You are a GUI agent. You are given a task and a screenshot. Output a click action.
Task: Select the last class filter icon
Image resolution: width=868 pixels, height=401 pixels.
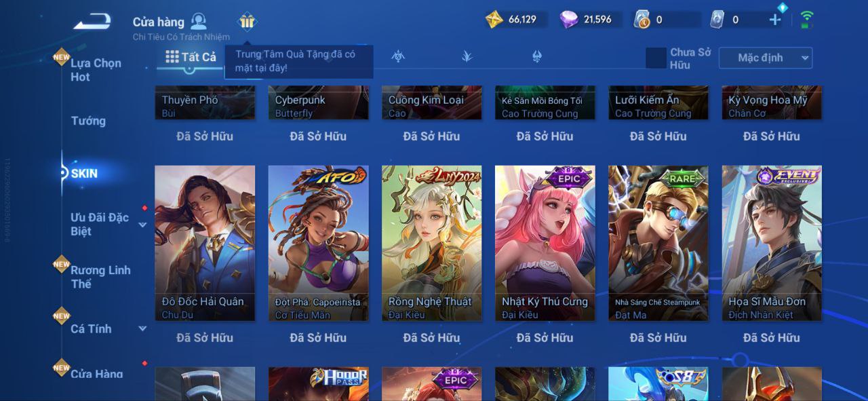[537, 56]
